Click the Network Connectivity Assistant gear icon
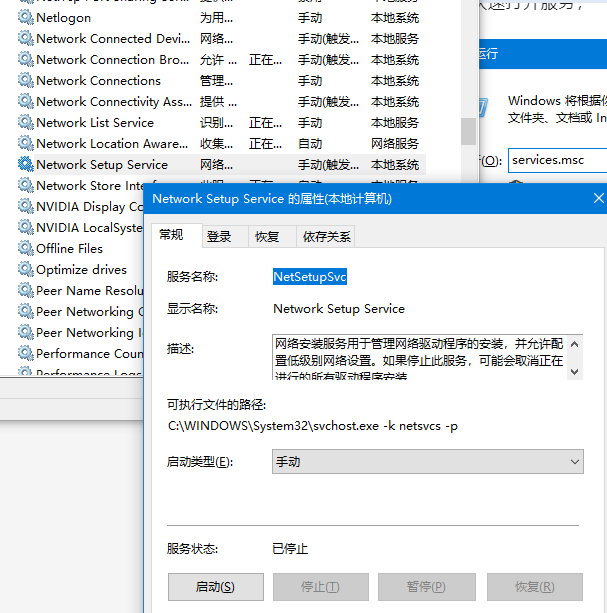The height and width of the screenshot is (613, 607). click(26, 102)
